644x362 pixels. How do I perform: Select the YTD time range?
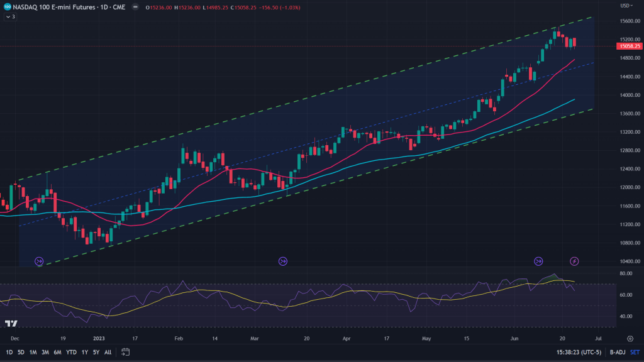tap(70, 352)
